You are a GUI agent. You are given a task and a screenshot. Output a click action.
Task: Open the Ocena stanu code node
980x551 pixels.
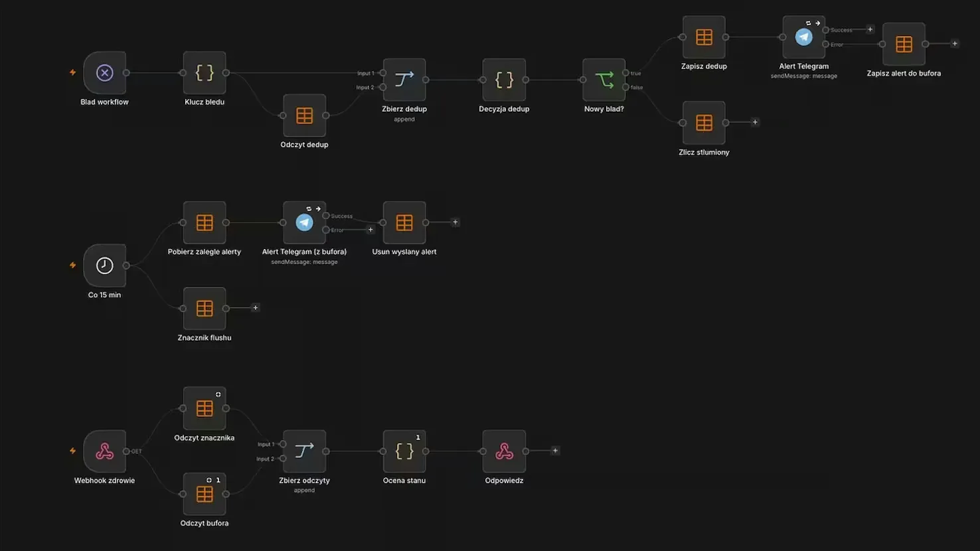pos(404,451)
